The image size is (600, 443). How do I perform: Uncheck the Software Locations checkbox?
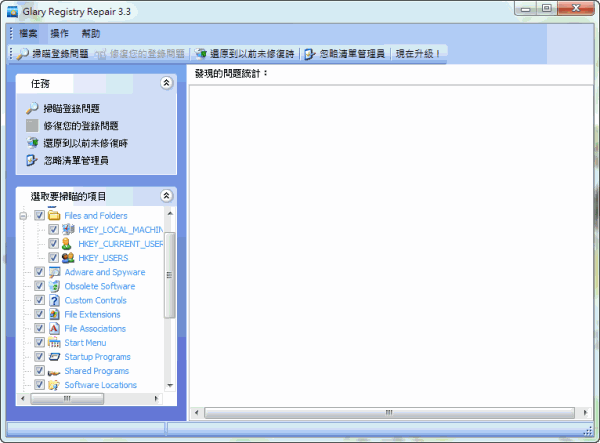coord(39,385)
